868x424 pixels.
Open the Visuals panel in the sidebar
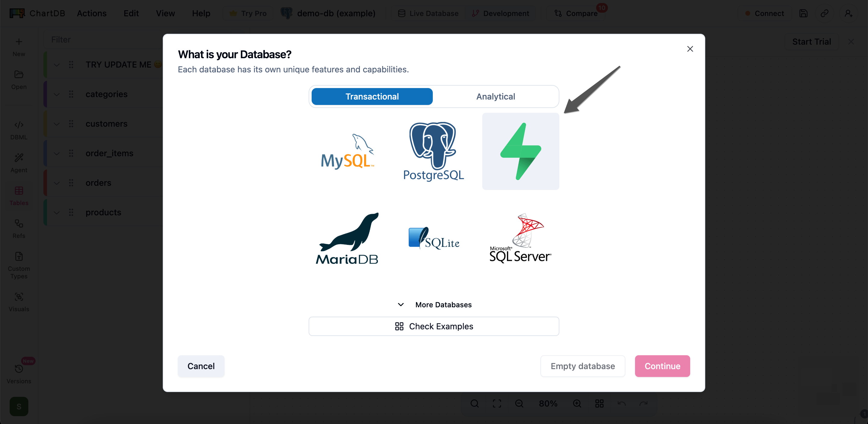click(x=18, y=301)
